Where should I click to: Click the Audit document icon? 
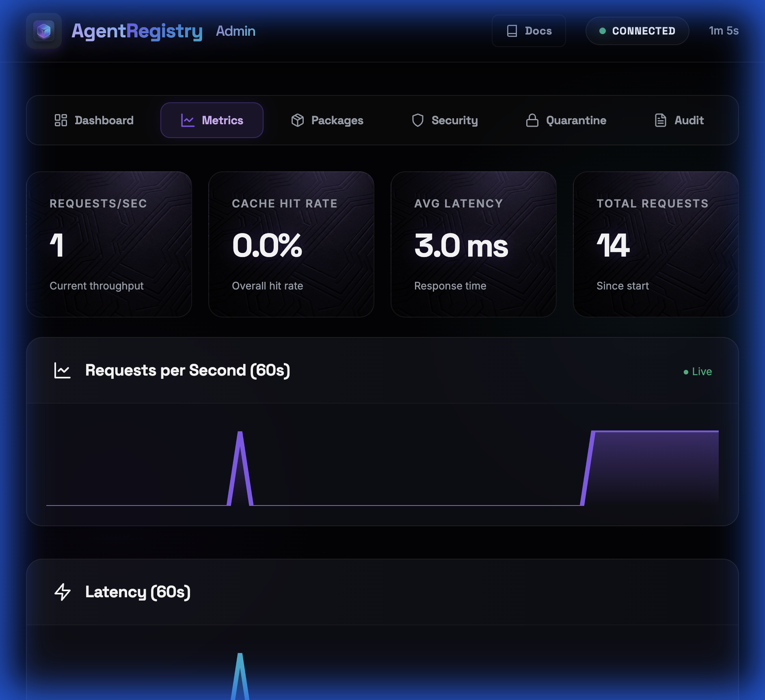tap(661, 120)
